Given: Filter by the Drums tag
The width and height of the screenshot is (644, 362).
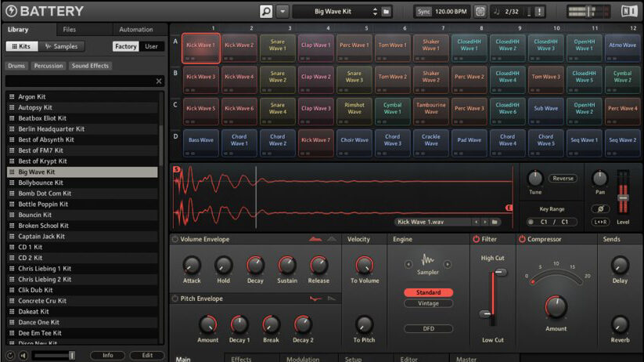Looking at the screenshot, I should point(16,66).
